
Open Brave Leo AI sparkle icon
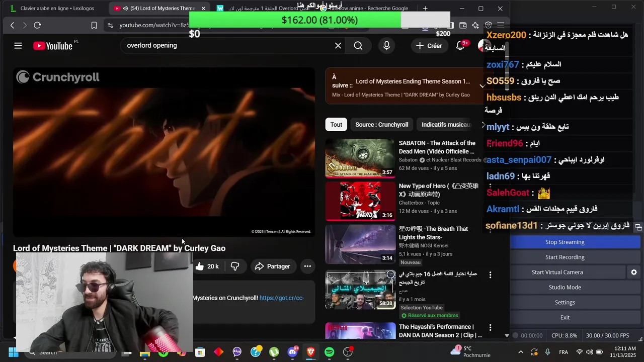click(475, 25)
